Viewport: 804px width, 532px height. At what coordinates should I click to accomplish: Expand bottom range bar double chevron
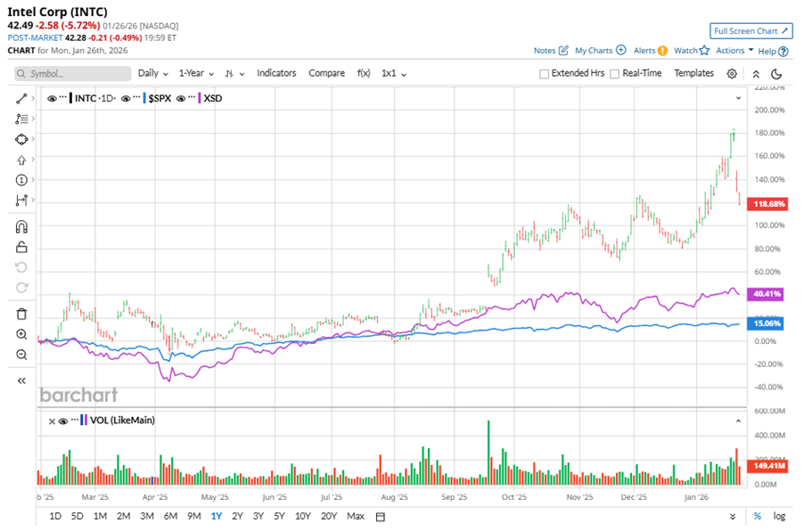coord(733,517)
